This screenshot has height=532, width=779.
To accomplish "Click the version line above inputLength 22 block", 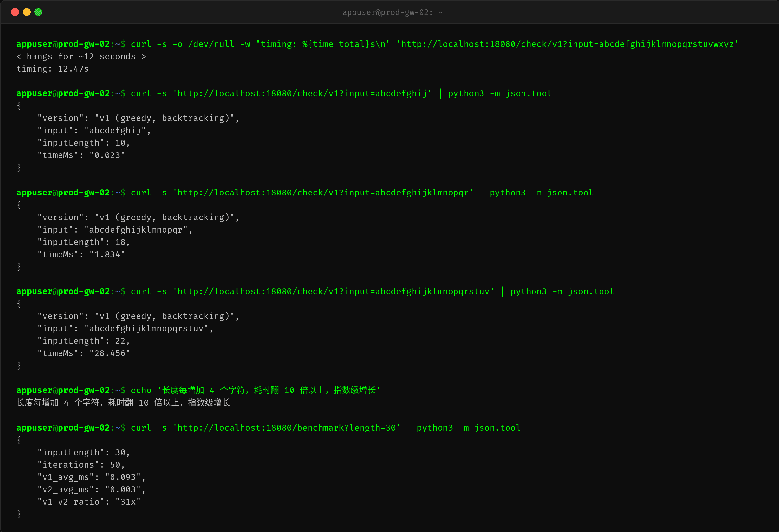I will (138, 316).
